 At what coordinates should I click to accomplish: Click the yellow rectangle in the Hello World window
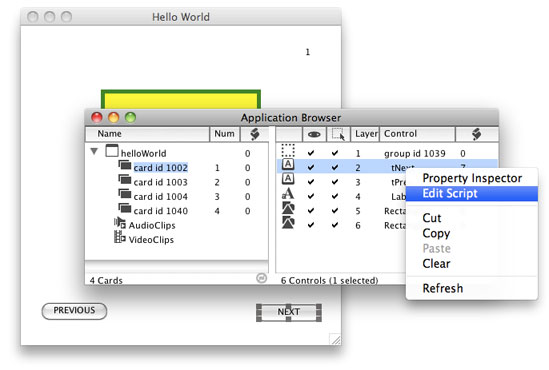coord(181,100)
